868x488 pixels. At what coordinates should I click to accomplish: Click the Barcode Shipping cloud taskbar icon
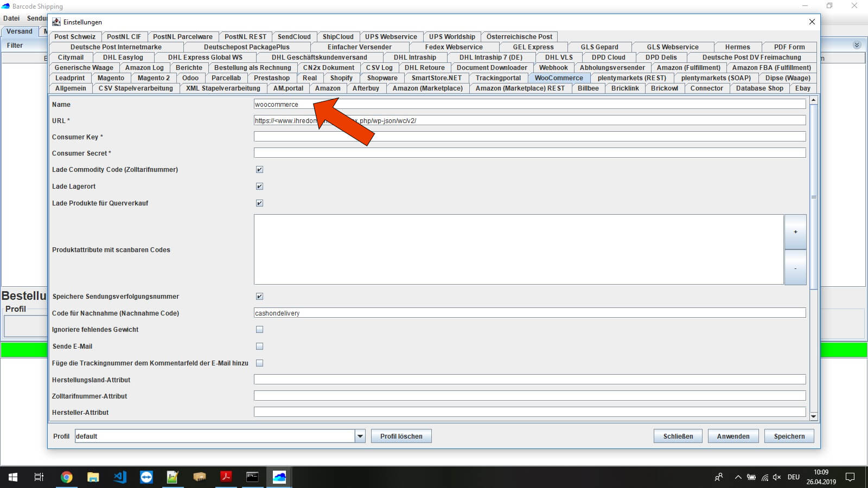pyautogui.click(x=279, y=477)
